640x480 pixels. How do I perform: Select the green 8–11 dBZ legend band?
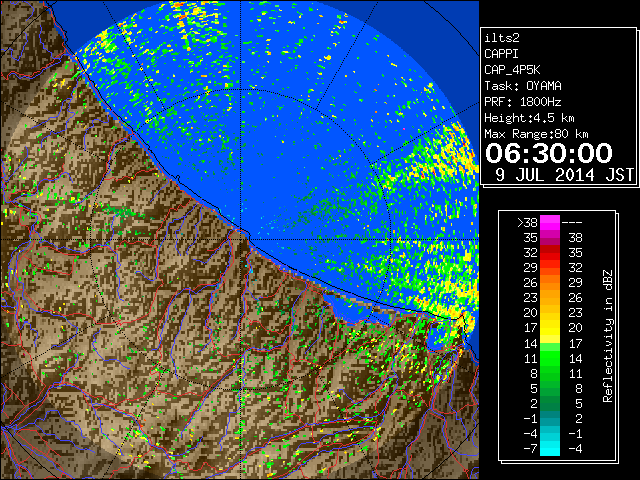(550, 373)
